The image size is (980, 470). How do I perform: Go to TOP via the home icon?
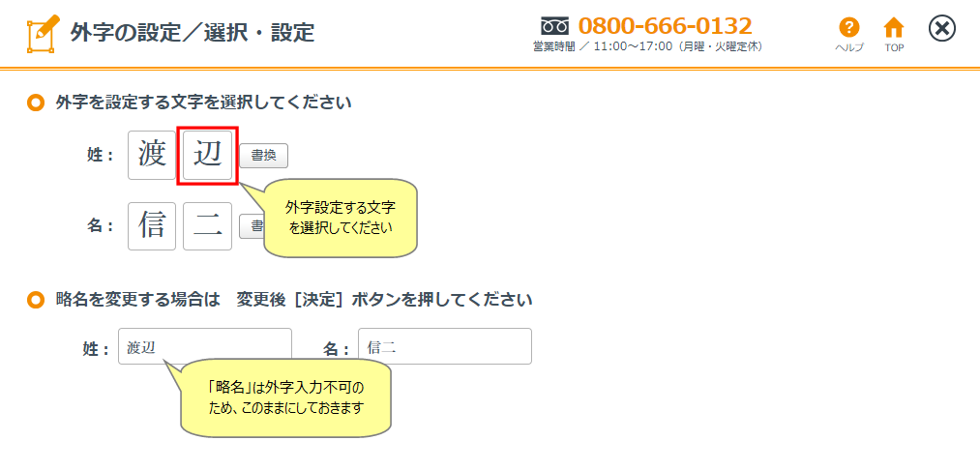[x=894, y=28]
